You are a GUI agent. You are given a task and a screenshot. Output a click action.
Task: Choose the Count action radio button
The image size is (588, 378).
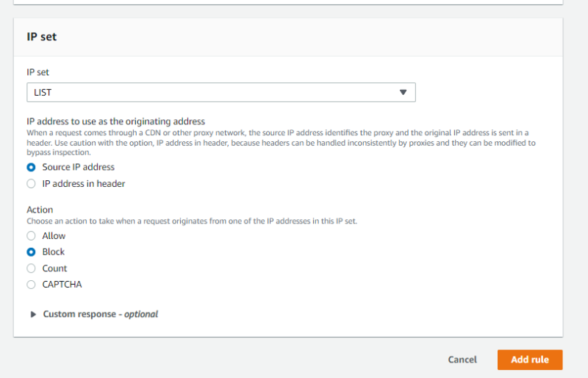[x=31, y=268]
